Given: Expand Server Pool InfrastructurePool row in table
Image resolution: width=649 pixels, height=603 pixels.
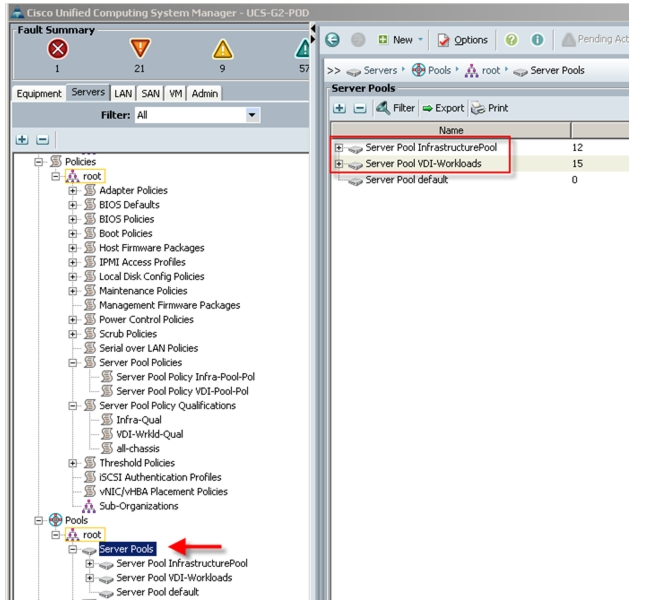Looking at the screenshot, I should click(x=339, y=147).
